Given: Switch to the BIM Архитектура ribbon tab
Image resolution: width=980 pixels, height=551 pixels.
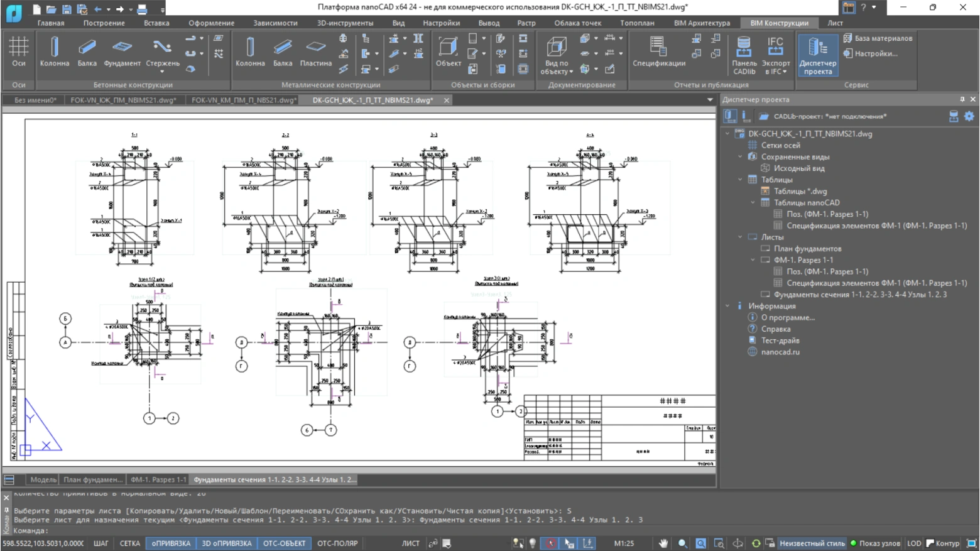Looking at the screenshot, I should click(x=702, y=23).
